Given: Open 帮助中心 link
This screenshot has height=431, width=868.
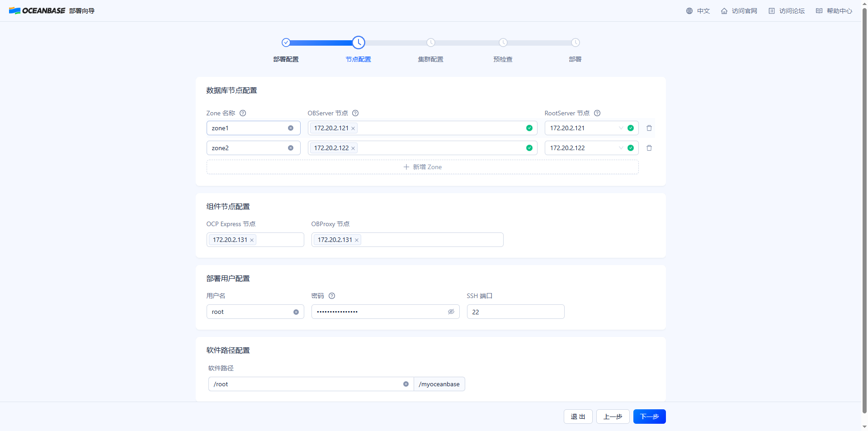Looking at the screenshot, I should pyautogui.click(x=834, y=11).
